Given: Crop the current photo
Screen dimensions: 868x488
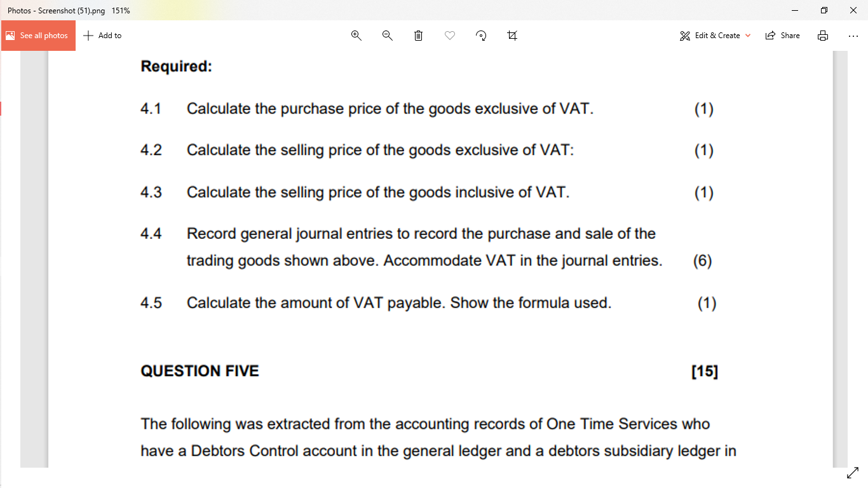Looking at the screenshot, I should coord(512,36).
